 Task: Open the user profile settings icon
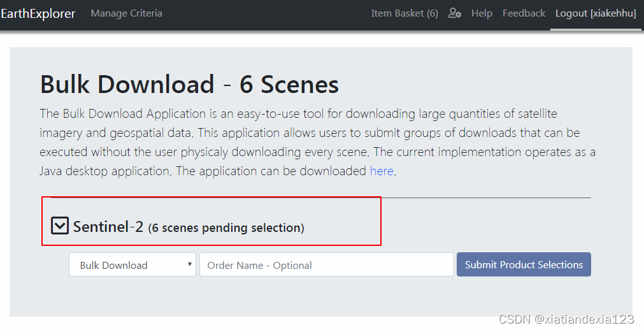pyautogui.click(x=455, y=13)
